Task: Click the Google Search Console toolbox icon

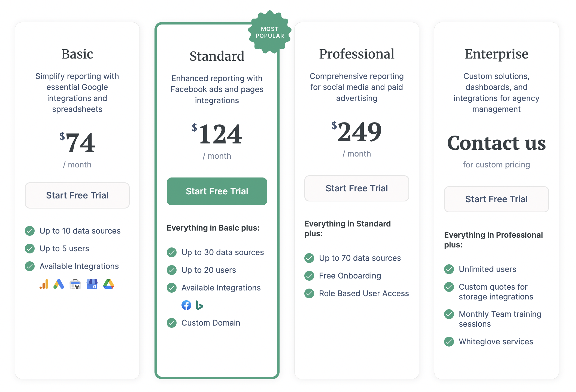Action: coord(75,284)
